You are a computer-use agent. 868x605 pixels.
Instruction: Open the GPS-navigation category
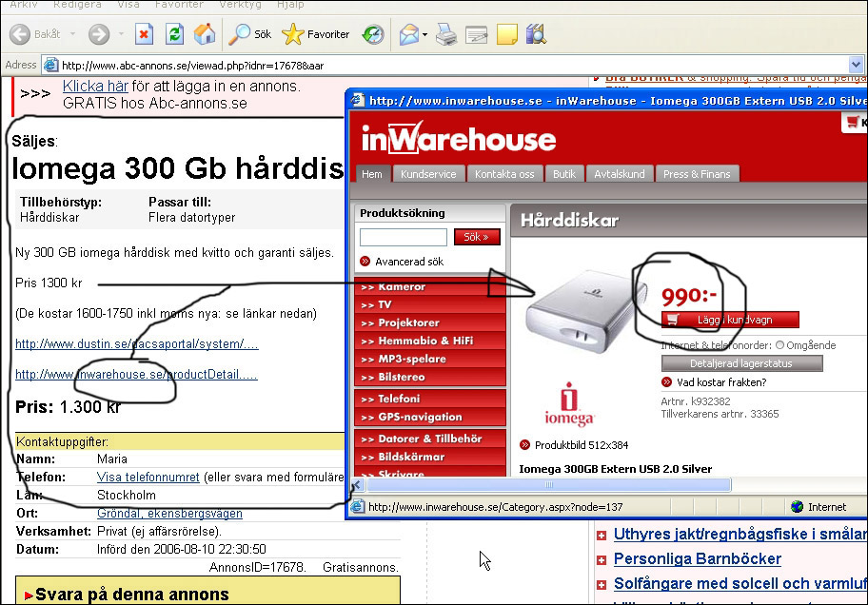coord(429,417)
